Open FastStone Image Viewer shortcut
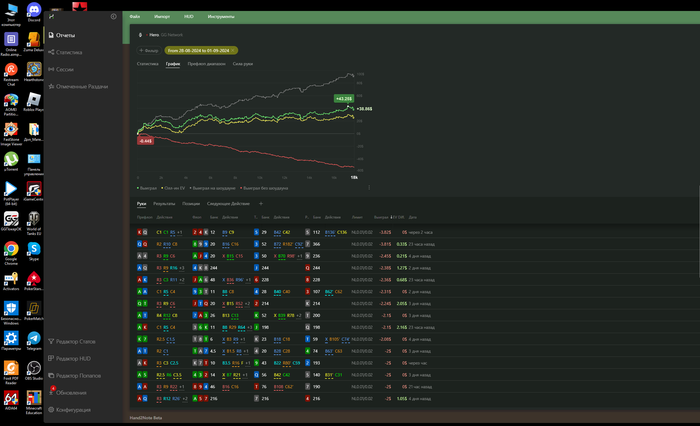Viewport: 700px width, 426px height. 11,134
